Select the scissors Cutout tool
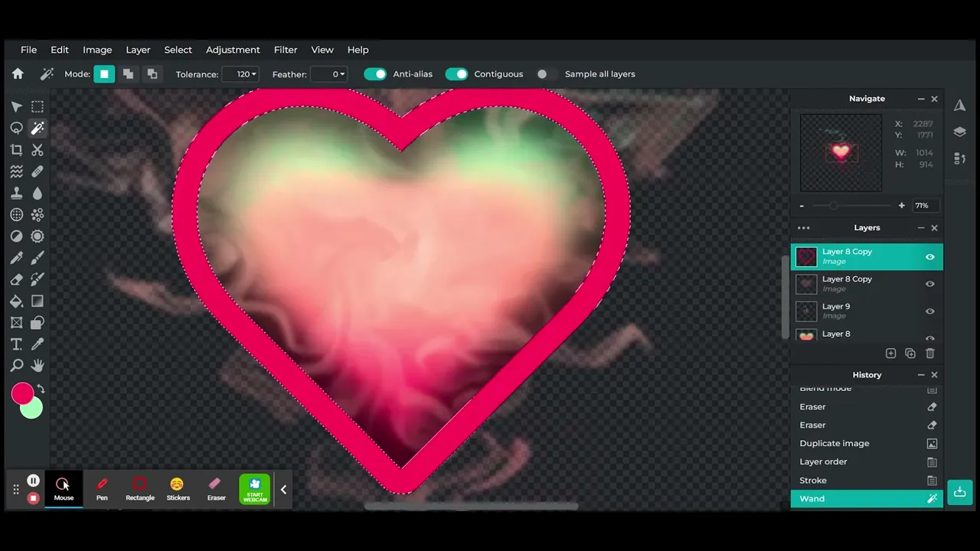This screenshot has height=551, width=980. 38,150
